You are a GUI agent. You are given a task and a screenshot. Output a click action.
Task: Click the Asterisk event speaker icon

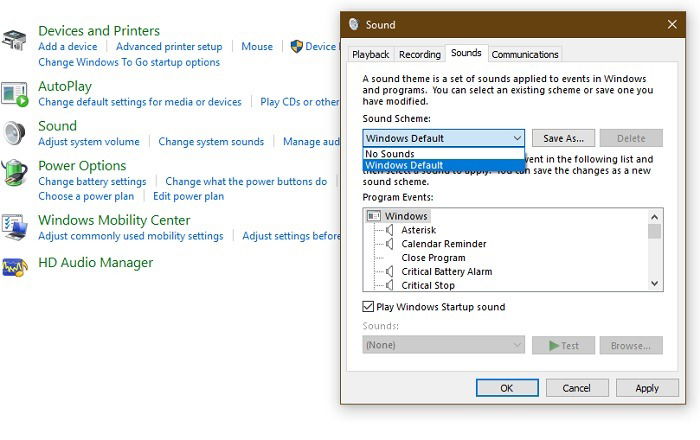pyautogui.click(x=390, y=230)
